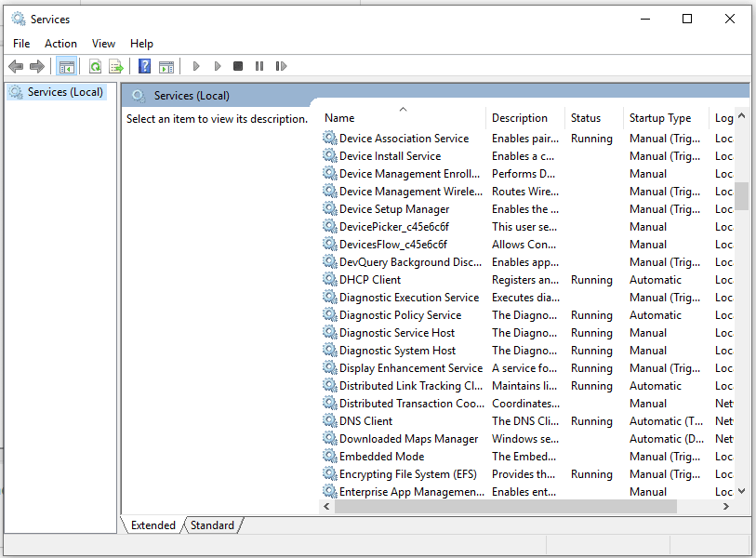Click the Restart Service icon
The height and width of the screenshot is (558, 756).
[281, 66]
